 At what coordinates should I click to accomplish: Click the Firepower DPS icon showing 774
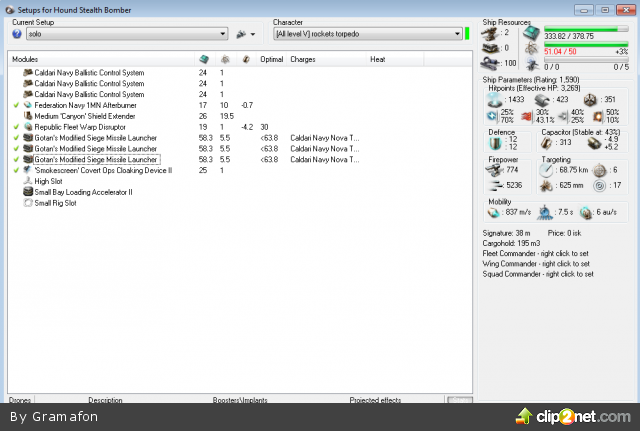pyautogui.click(x=495, y=170)
